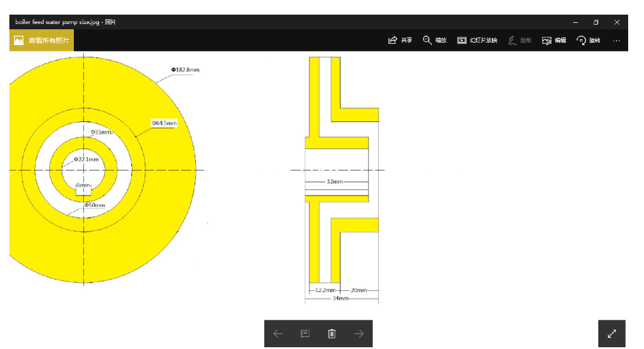Click the Φ182.8mm dimension label

tap(185, 70)
